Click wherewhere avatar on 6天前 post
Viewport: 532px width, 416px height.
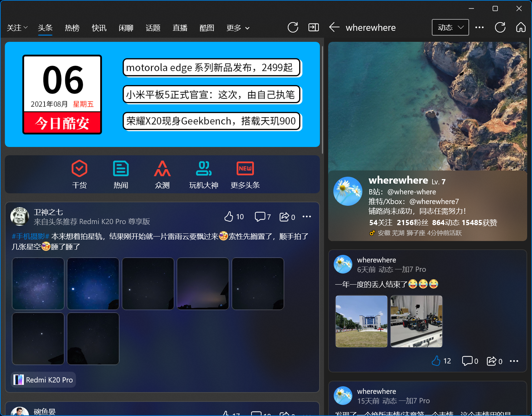click(x=343, y=264)
